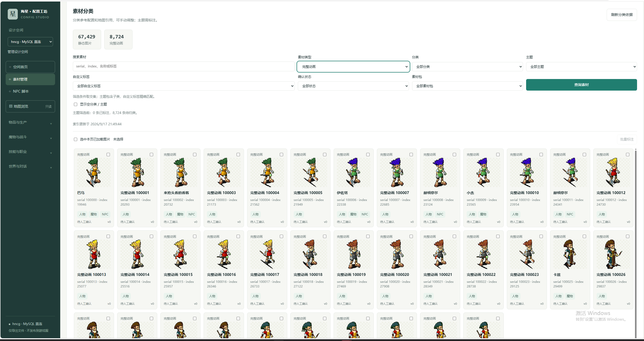Click the 8,724 完整动画 stat card
644x341 pixels.
click(118, 39)
